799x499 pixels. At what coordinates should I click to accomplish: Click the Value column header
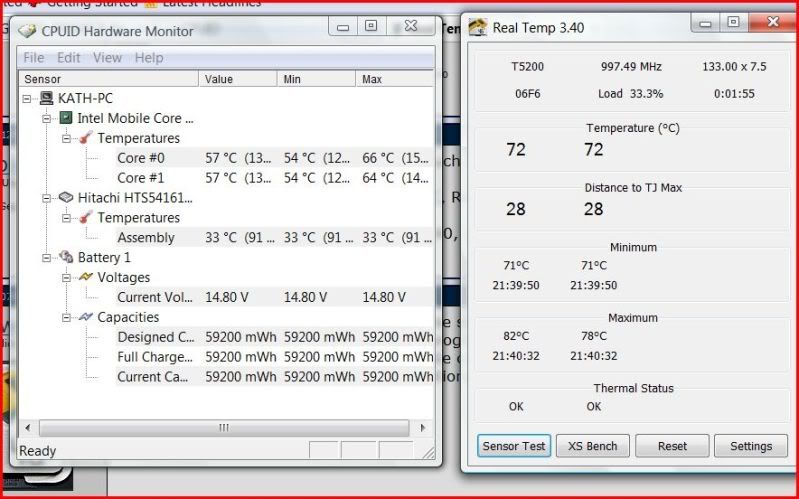click(238, 79)
